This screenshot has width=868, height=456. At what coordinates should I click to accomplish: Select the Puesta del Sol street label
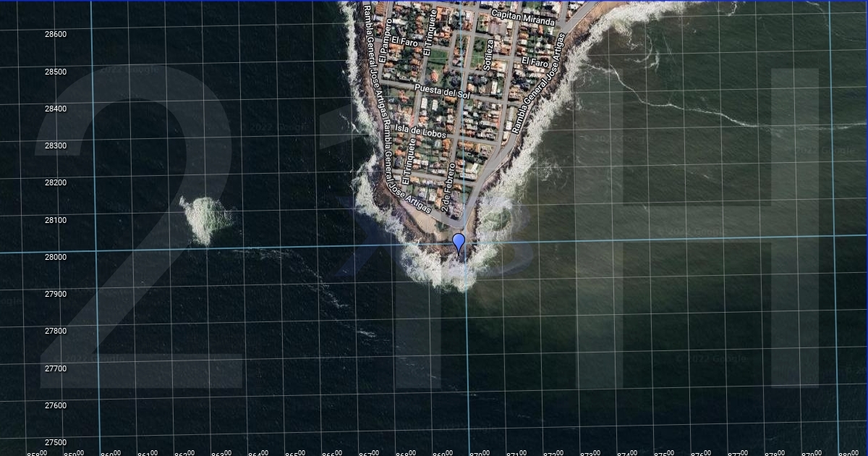click(x=442, y=92)
